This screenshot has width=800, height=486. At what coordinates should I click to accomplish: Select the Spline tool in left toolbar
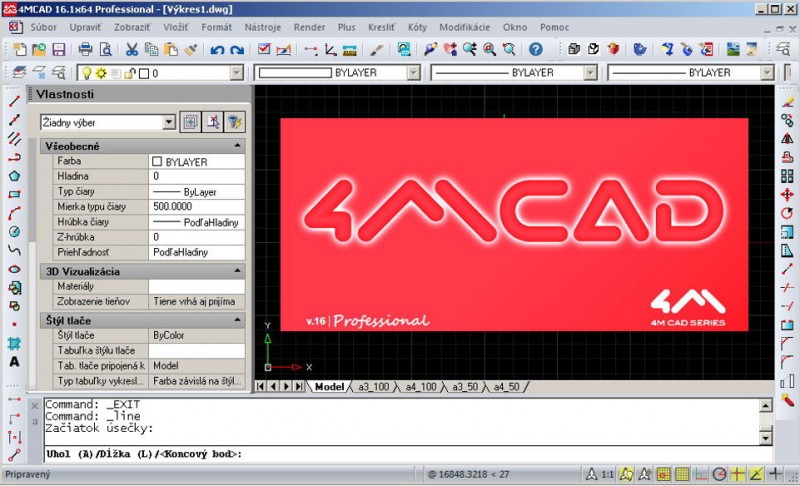[14, 250]
